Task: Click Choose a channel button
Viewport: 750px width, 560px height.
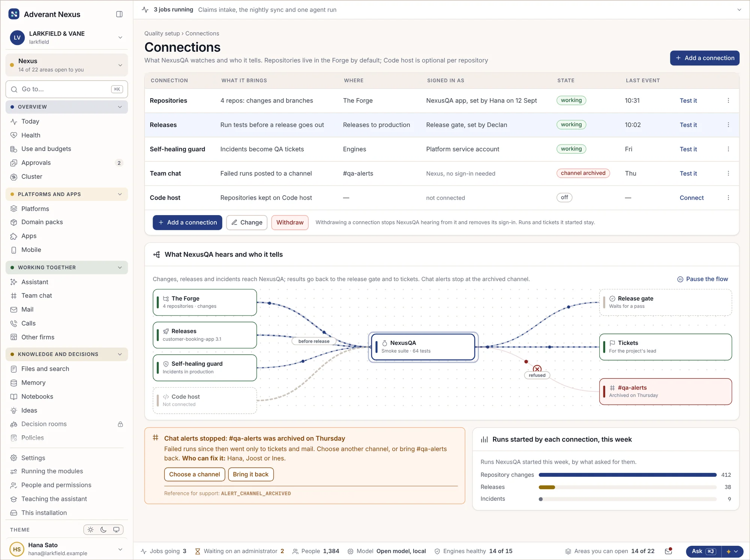Action: pos(195,475)
